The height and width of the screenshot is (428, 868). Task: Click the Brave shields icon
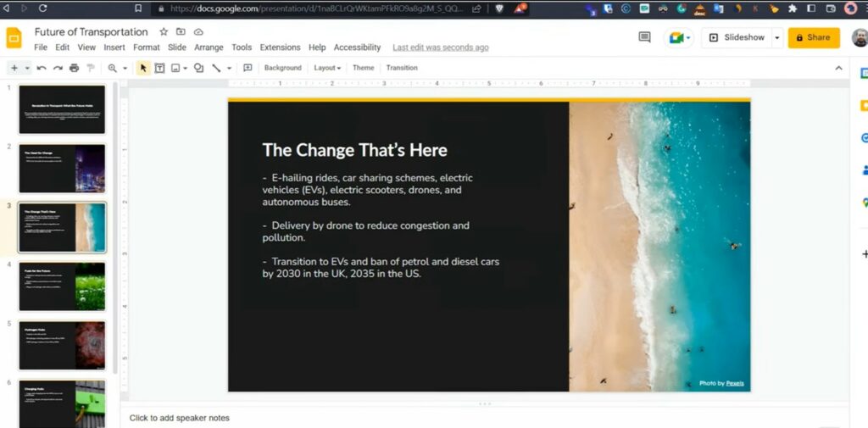499,8
